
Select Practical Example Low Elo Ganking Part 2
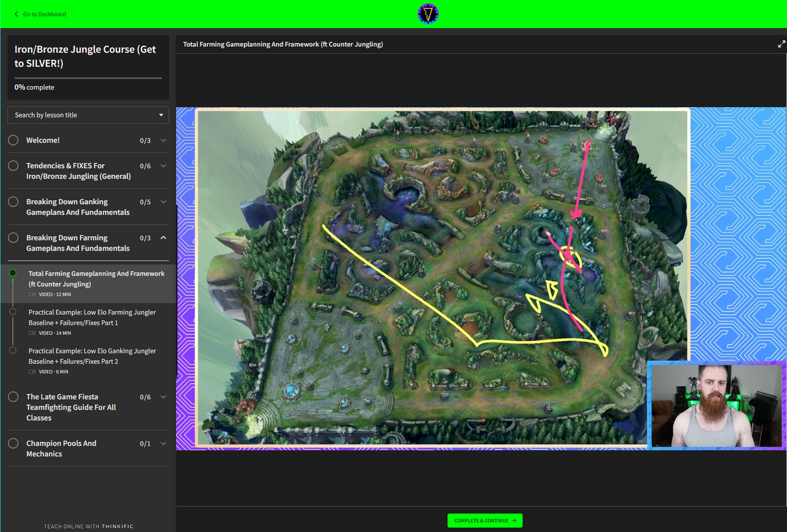(92, 356)
